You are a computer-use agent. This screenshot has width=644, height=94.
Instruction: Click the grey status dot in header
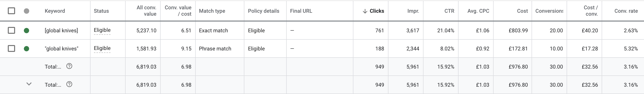click(x=27, y=11)
